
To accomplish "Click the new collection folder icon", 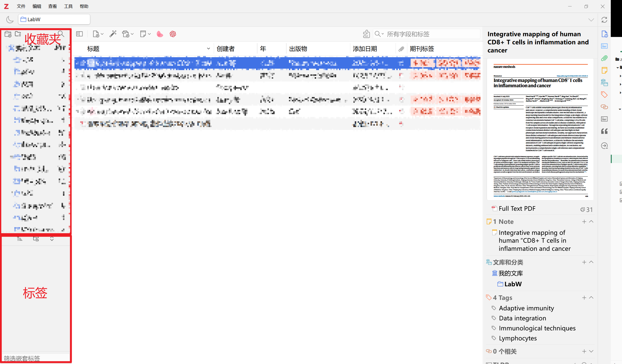I will (x=8, y=34).
